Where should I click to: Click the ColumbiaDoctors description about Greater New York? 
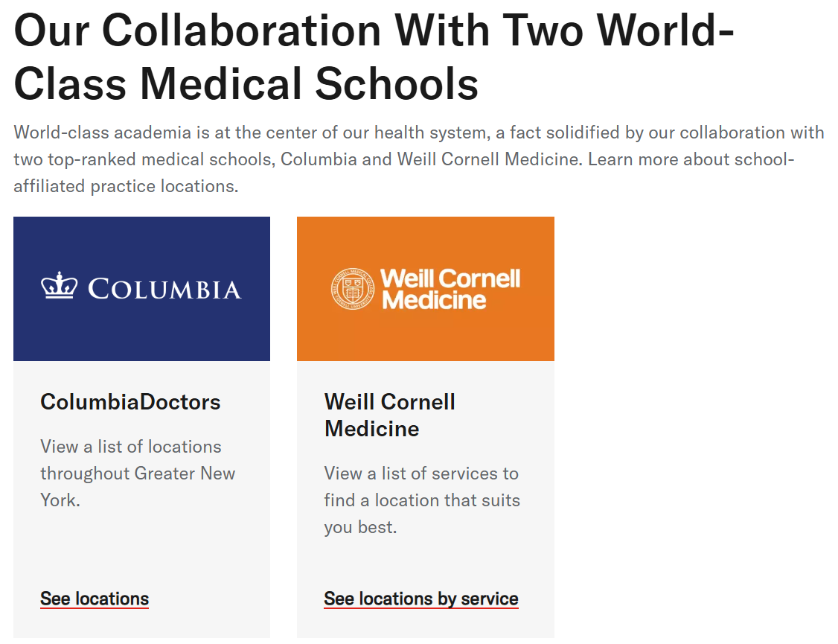click(x=138, y=474)
